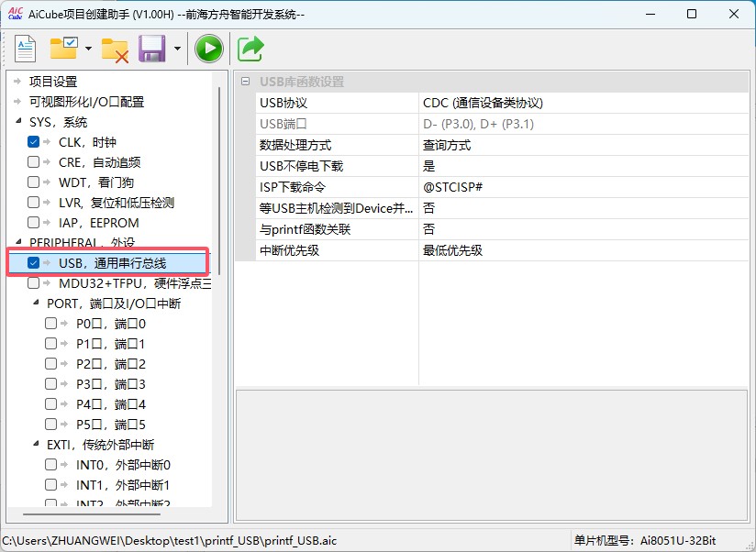Viewport: 756px width, 552px height.
Task: Toggle the INT1 external interrupt checkbox
Action: [x=50, y=484]
